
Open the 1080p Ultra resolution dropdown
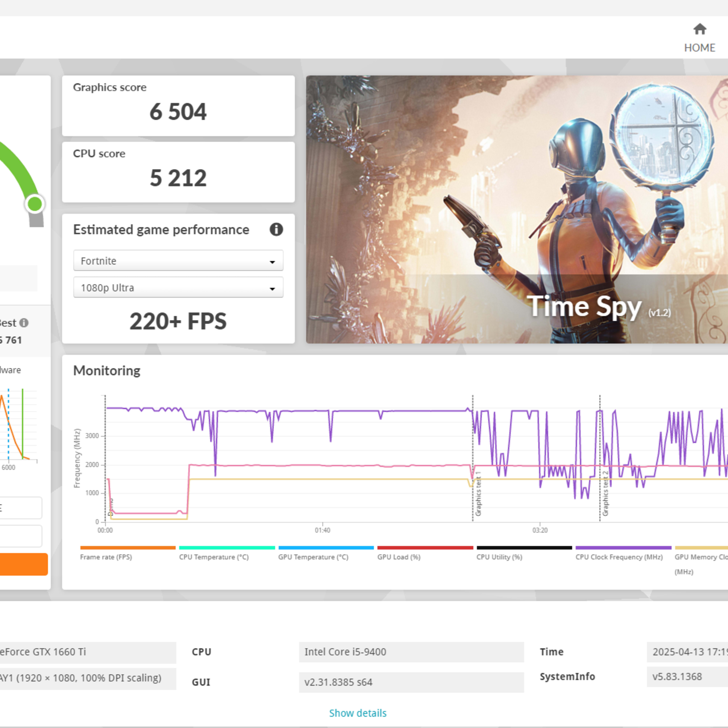click(178, 288)
